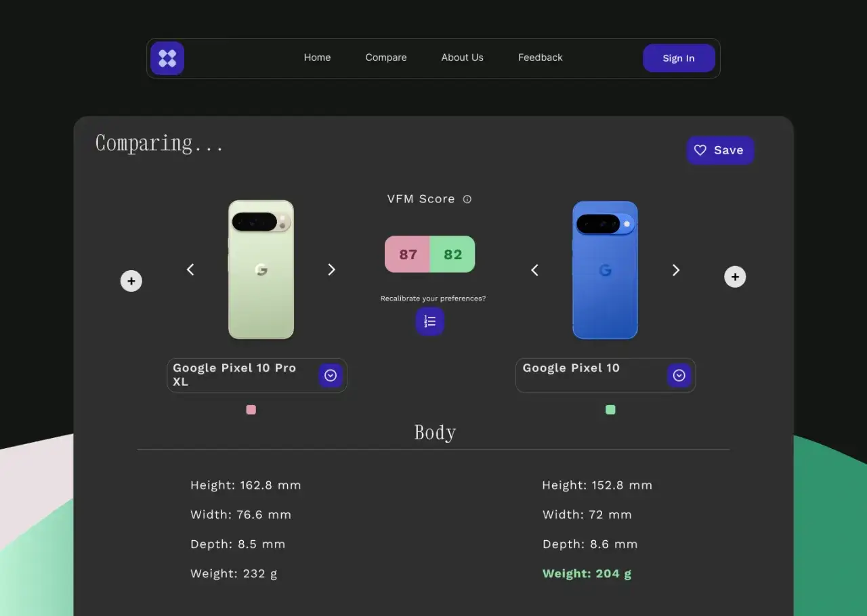
Task: Expand the Google Pixel 10 Pro XL dropdown
Action: [x=331, y=376]
